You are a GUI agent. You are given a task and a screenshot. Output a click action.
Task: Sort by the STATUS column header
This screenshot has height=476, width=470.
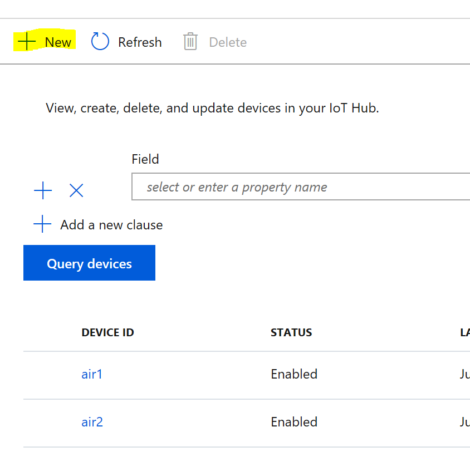(x=291, y=333)
